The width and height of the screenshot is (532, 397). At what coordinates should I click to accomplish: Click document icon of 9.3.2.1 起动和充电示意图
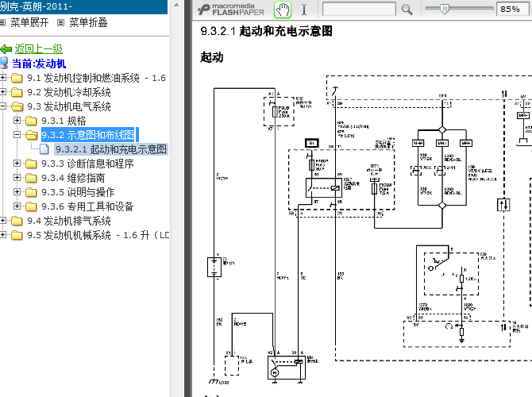tap(44, 149)
